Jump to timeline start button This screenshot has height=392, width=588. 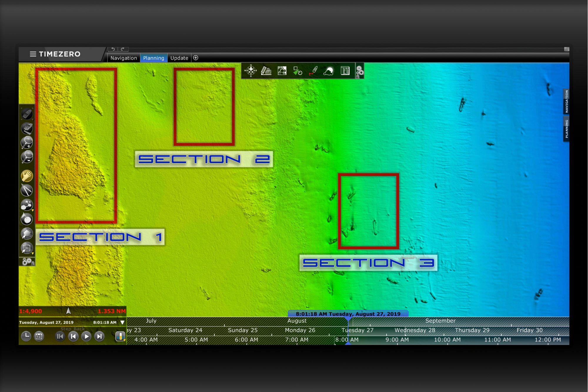click(x=60, y=336)
